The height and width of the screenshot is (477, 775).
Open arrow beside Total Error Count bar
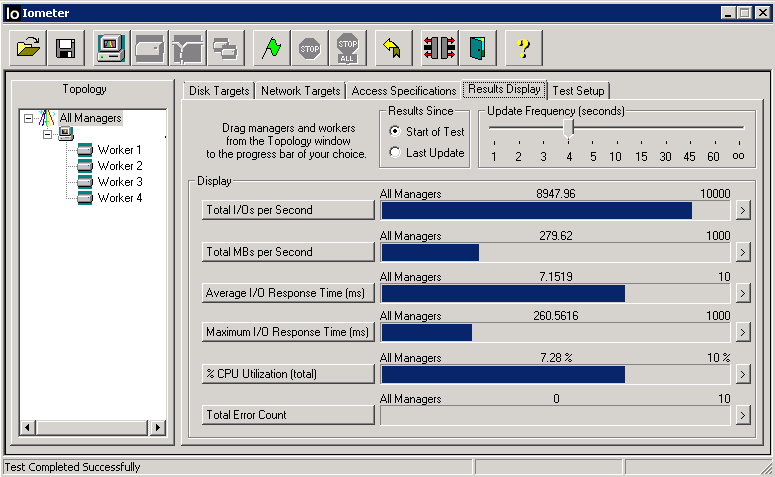[742, 415]
